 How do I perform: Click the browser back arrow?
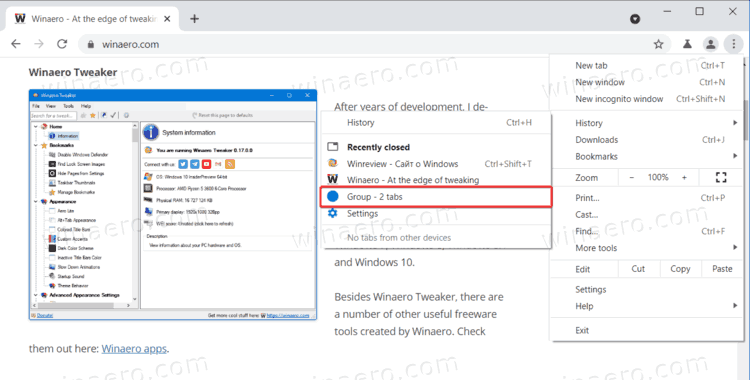pyautogui.click(x=16, y=44)
